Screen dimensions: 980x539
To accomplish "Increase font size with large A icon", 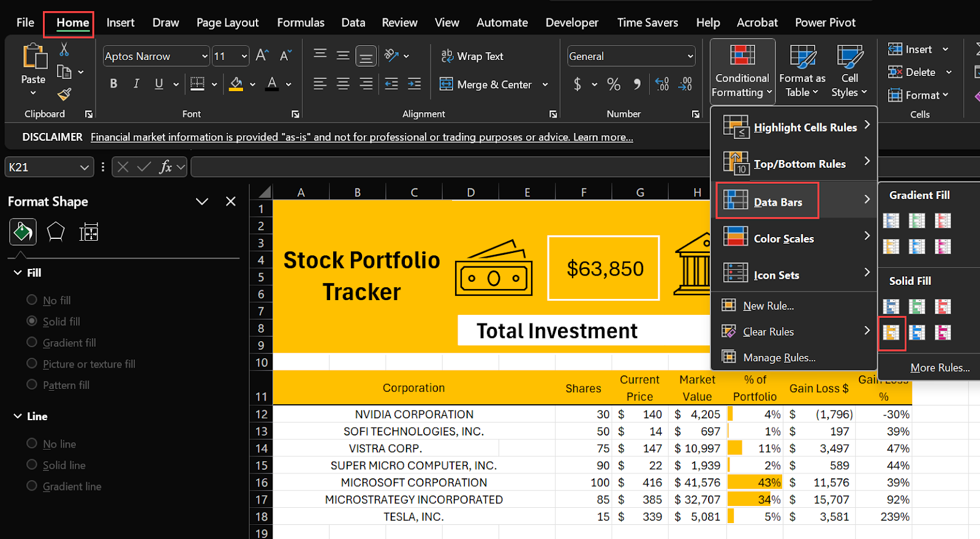I will [262, 56].
